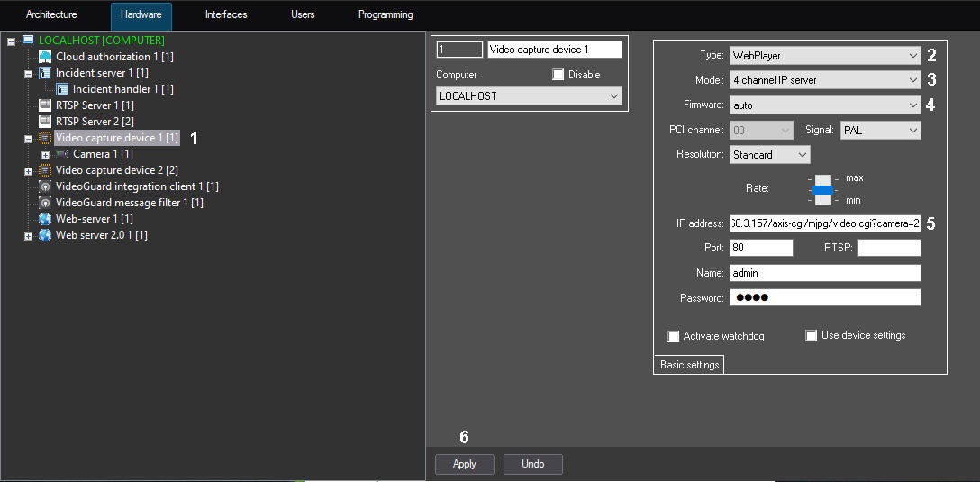The height and width of the screenshot is (482, 980).
Task: Collapse the LOCALHOST tree node
Action: click(11, 41)
